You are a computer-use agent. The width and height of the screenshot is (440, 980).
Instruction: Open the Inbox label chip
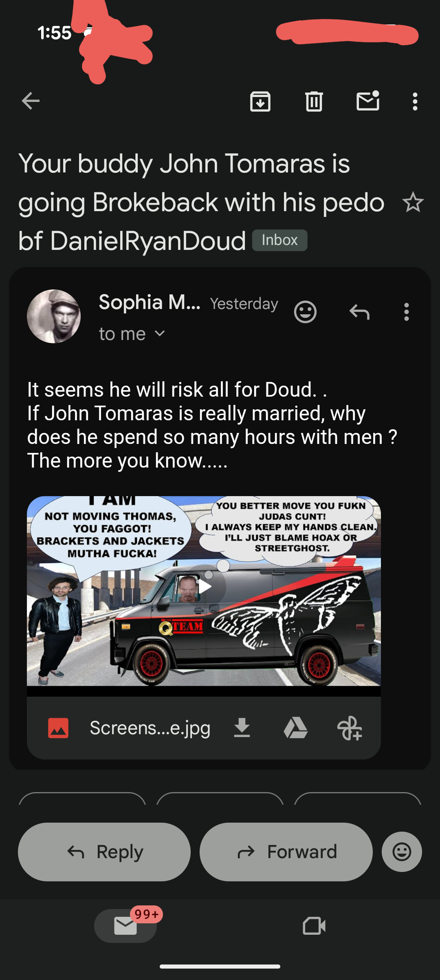(279, 240)
